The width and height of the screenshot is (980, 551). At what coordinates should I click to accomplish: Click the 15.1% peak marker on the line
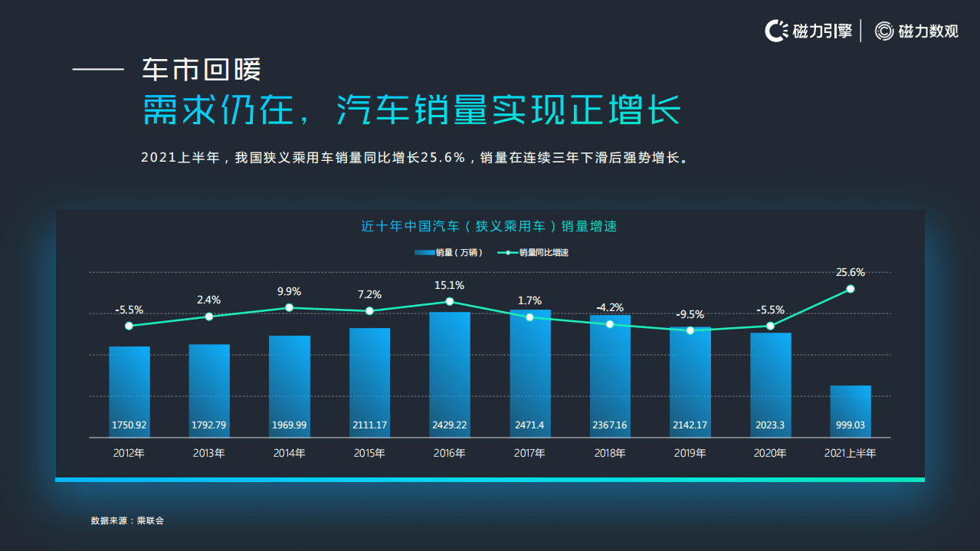click(449, 302)
